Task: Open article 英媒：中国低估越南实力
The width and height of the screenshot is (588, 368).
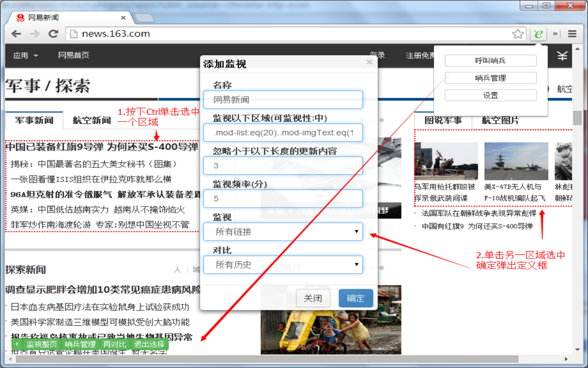Action: tap(98, 209)
